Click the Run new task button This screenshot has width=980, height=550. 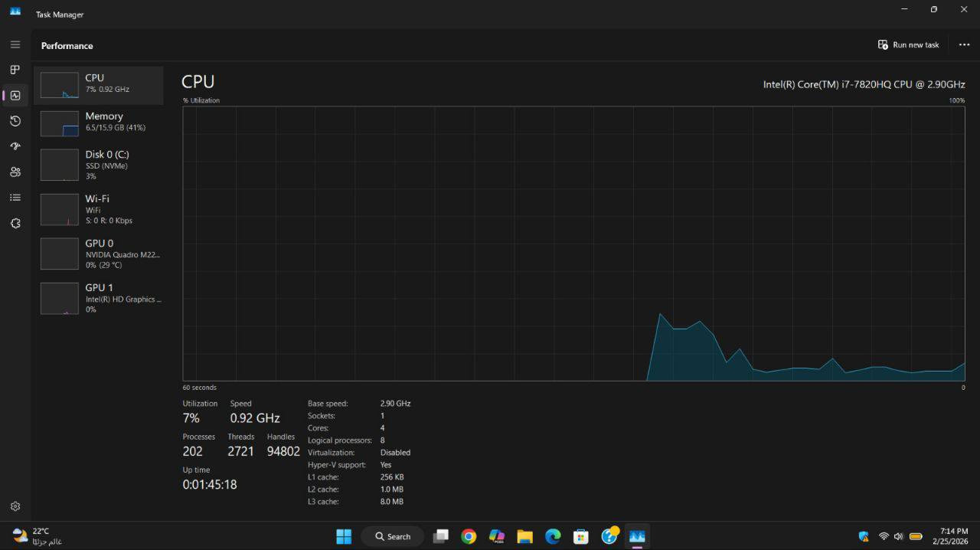[x=908, y=45]
